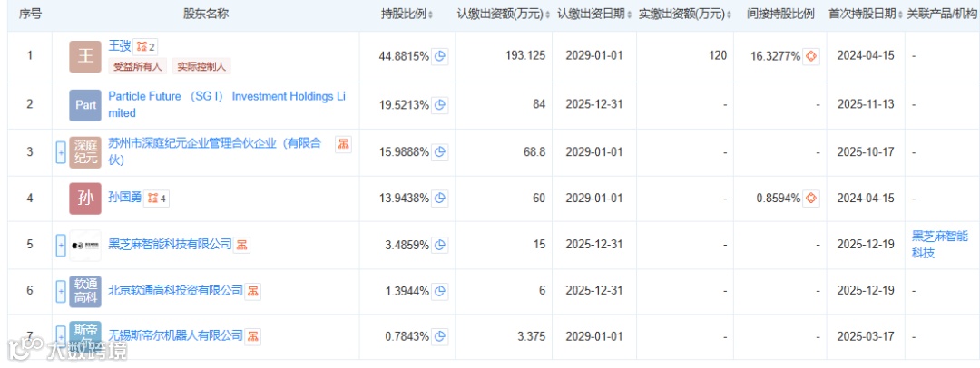Open 北京软通高科投资有限公司 link

pyautogui.click(x=176, y=291)
